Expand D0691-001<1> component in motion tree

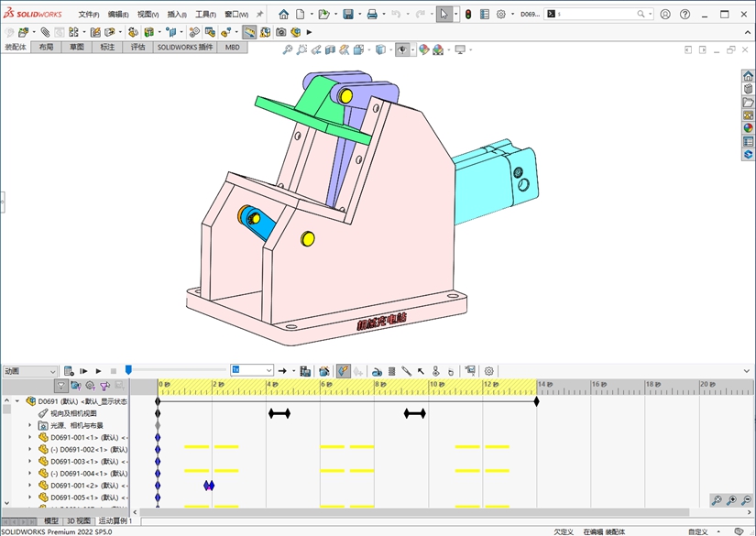[30, 438]
